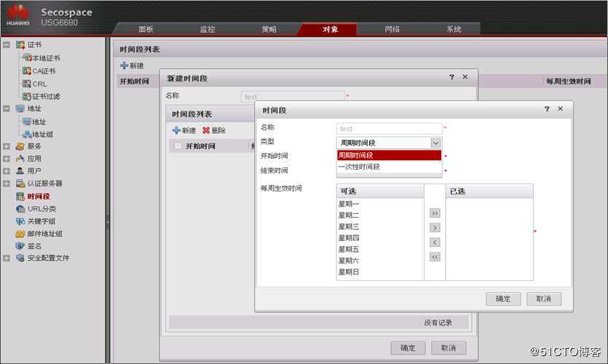Switch to the 面板 tab
This screenshot has width=608, height=364.
coord(146,29)
